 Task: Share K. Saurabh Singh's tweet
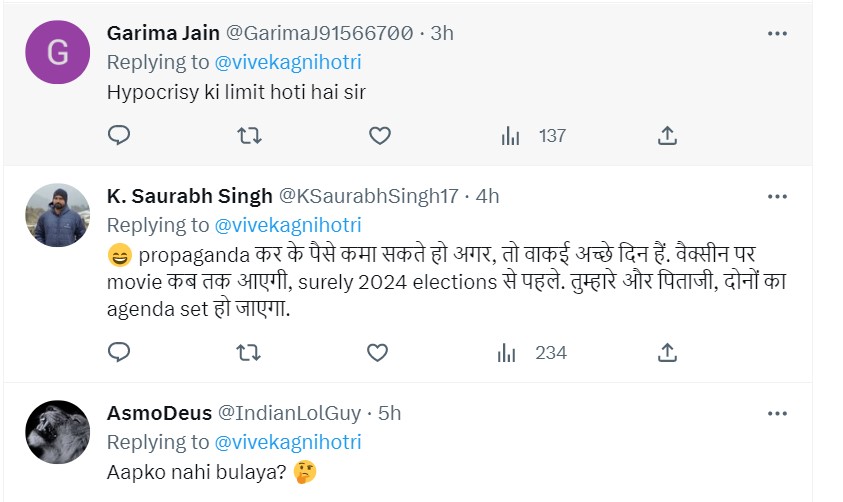click(668, 352)
